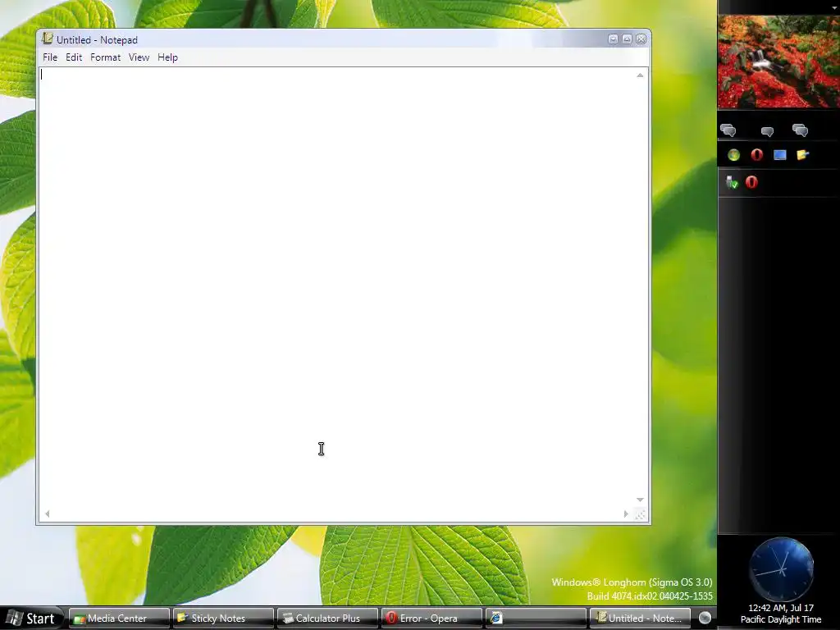
Task: Click the resize grip in Notepad's corner
Action: (640, 514)
